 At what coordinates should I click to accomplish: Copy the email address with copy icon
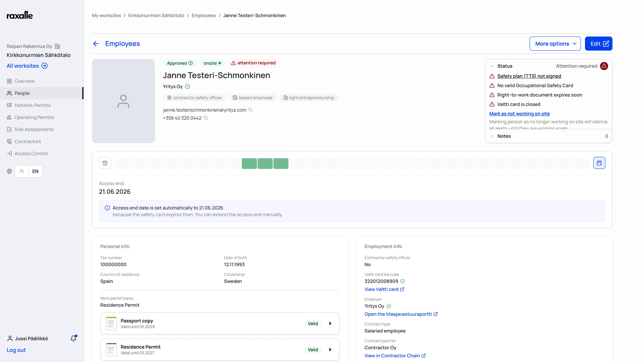251,110
